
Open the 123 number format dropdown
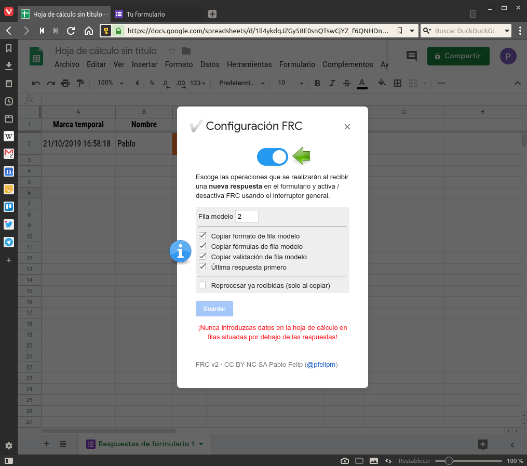pyautogui.click(x=197, y=83)
